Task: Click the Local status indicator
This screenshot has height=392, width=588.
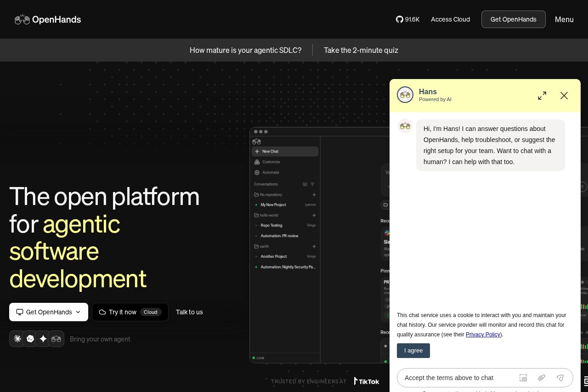Action: click(x=258, y=358)
